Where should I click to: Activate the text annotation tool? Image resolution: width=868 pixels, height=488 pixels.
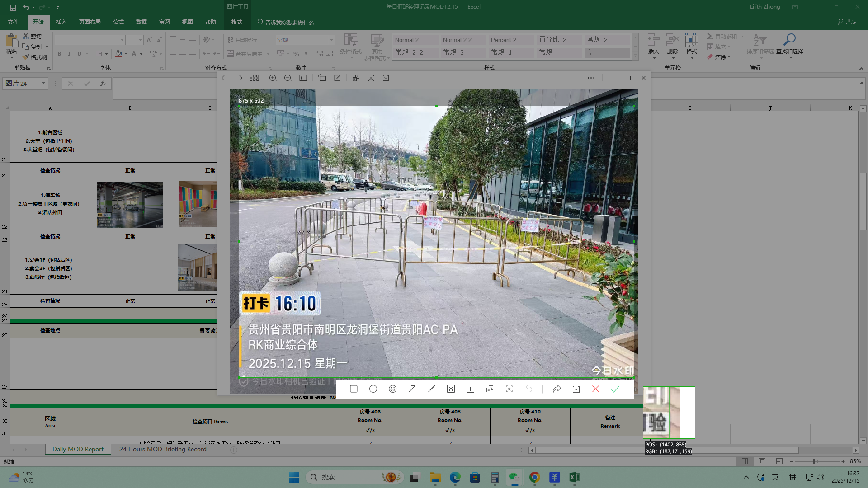coord(470,389)
